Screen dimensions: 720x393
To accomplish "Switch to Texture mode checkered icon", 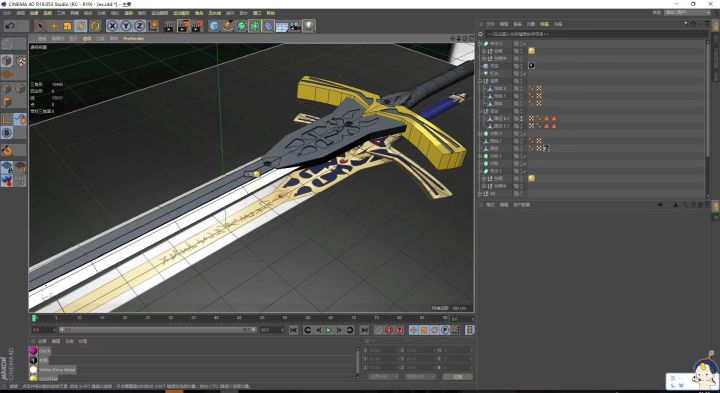I will click(x=21, y=61).
